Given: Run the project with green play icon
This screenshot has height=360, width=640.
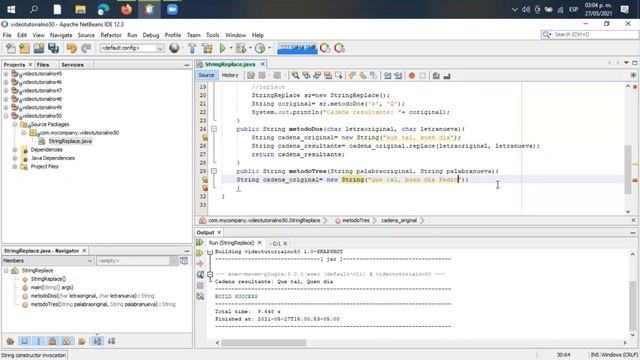Looking at the screenshot, I should (x=222, y=48).
